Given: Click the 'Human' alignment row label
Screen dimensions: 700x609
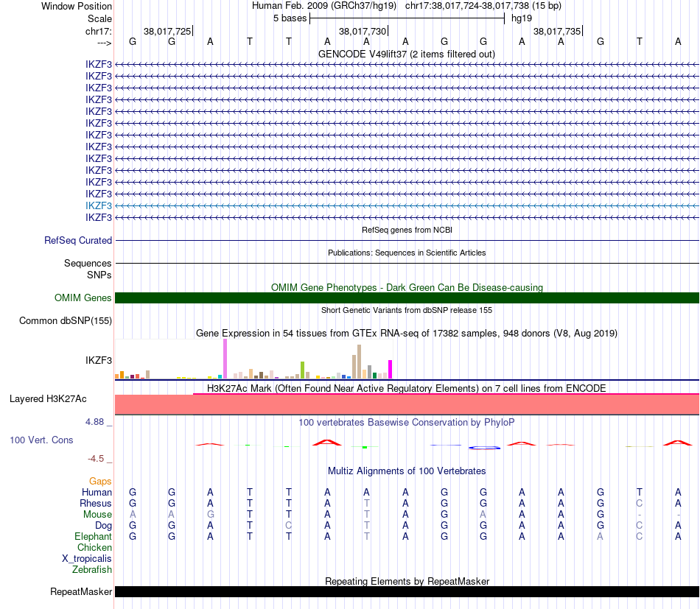Looking at the screenshot, I should pos(97,492).
